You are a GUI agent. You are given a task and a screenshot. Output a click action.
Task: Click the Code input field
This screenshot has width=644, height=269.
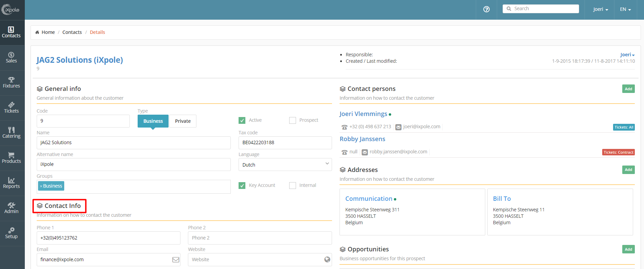[83, 121]
